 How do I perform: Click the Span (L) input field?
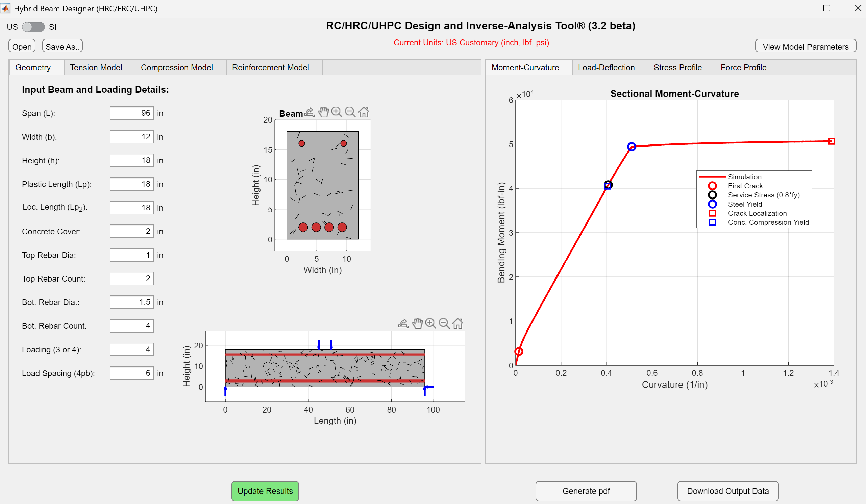point(132,113)
